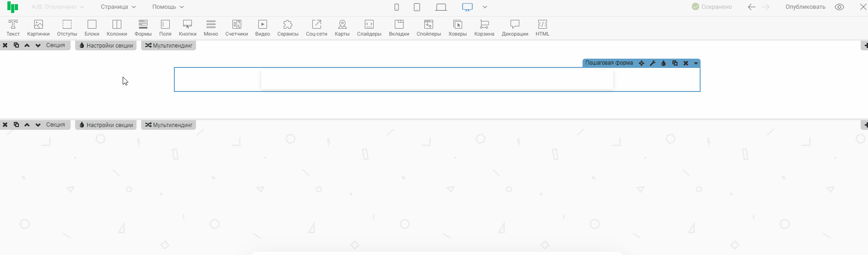Open Настройки секции for first section
Screen dimensions: 868x255
click(106, 46)
